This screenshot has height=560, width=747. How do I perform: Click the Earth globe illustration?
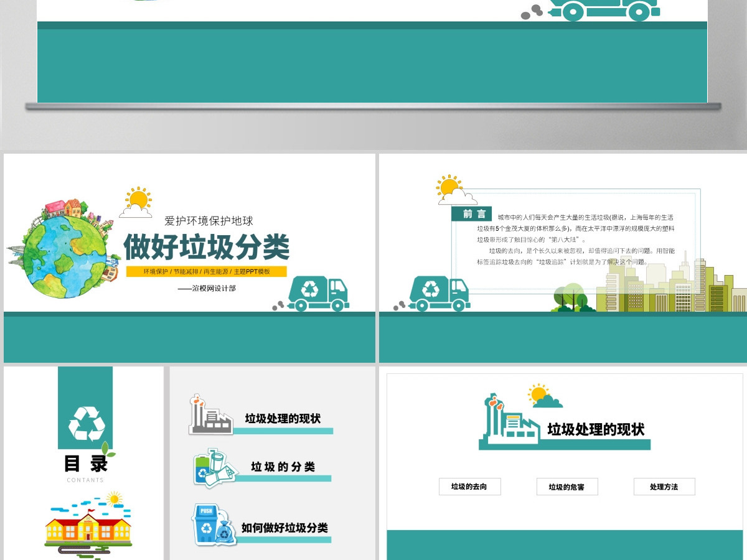64,248
